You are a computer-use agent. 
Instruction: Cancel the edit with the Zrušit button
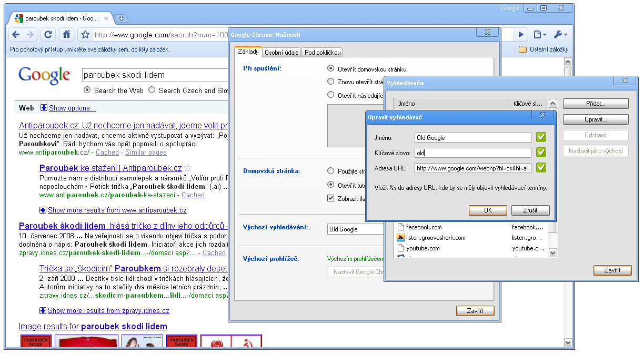tap(530, 210)
